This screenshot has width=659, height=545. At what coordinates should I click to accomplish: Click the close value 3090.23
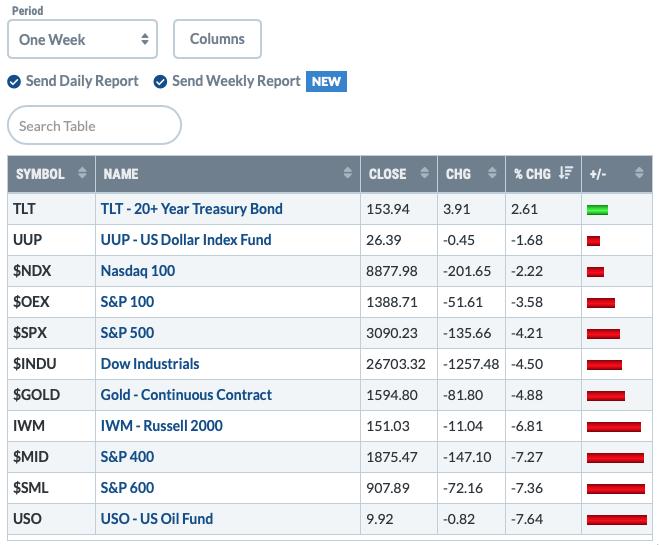tap(392, 334)
